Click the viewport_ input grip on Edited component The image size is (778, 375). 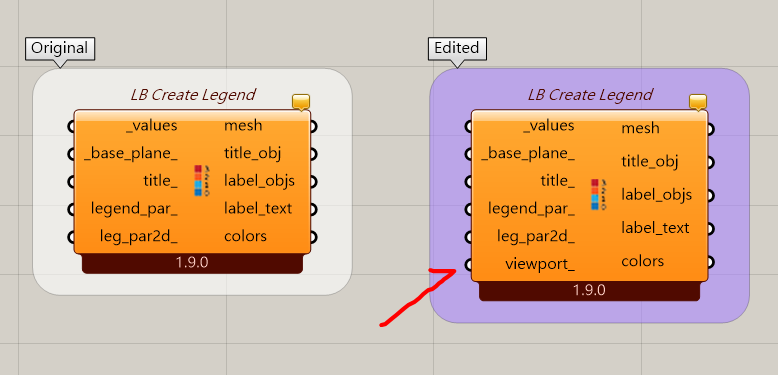(x=468, y=264)
